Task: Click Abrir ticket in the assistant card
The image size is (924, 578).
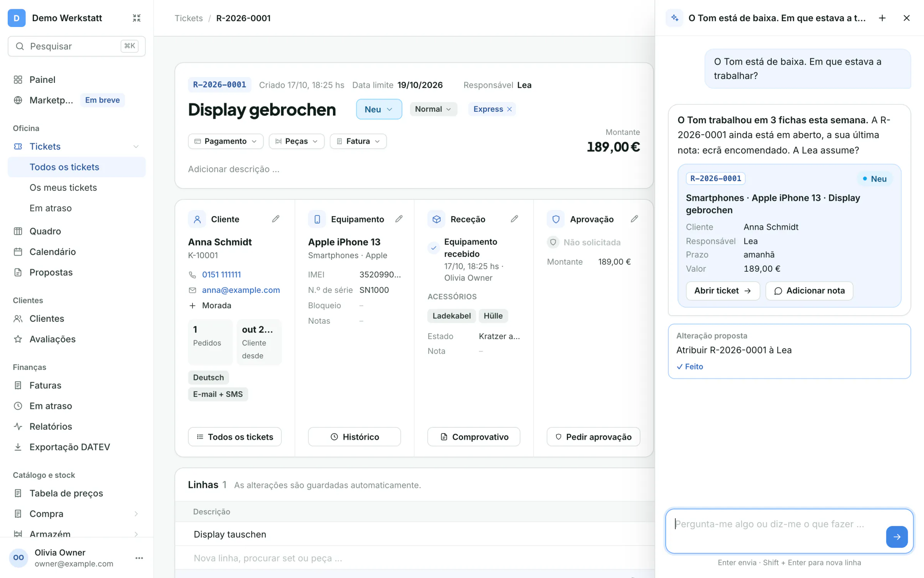Action: 723,291
